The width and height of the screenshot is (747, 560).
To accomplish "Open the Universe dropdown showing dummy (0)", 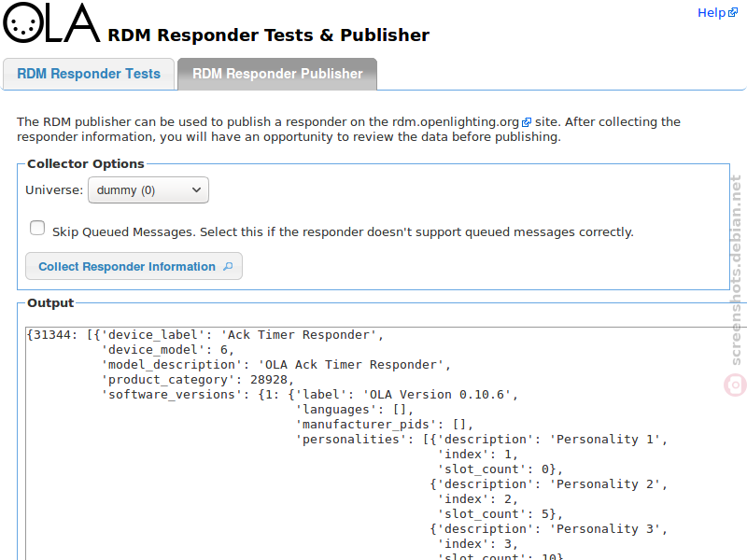I will point(148,190).
